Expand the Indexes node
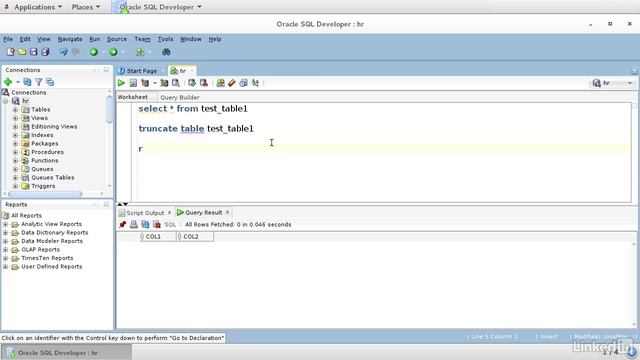This screenshot has height=360, width=640. pos(15,135)
